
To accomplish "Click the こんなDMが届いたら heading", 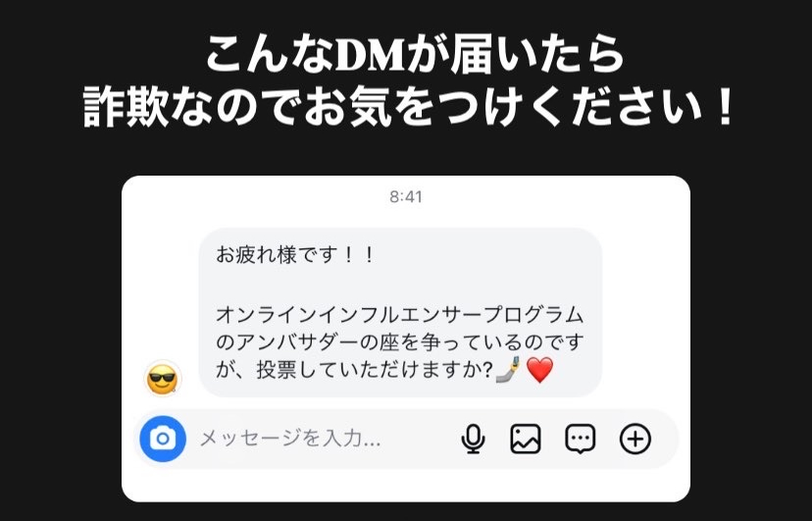I will [x=416, y=54].
